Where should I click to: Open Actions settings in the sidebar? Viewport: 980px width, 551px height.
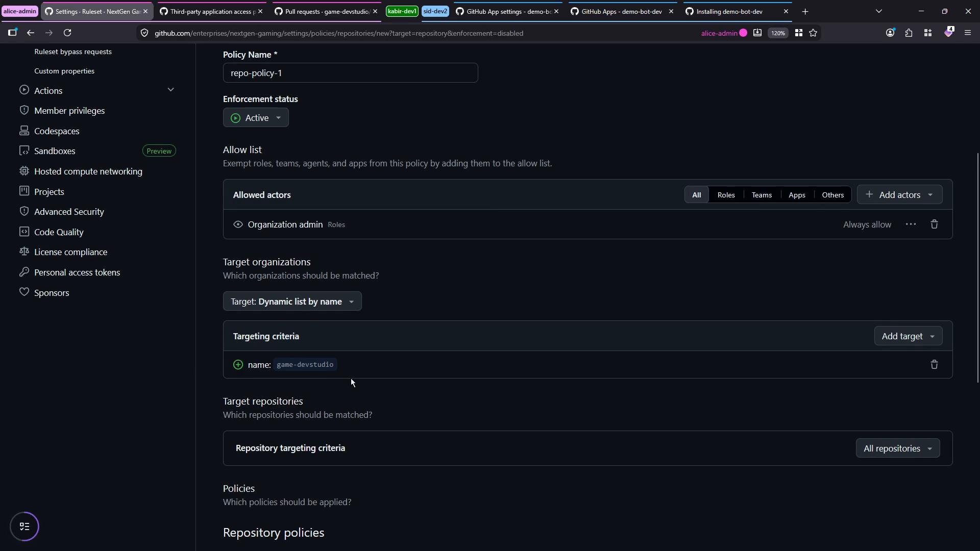point(48,90)
